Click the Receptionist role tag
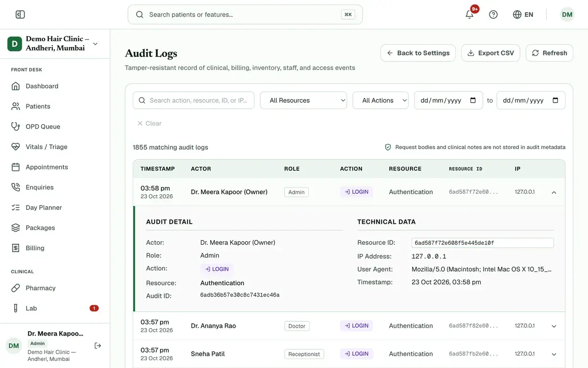588x368 pixels. pyautogui.click(x=304, y=354)
